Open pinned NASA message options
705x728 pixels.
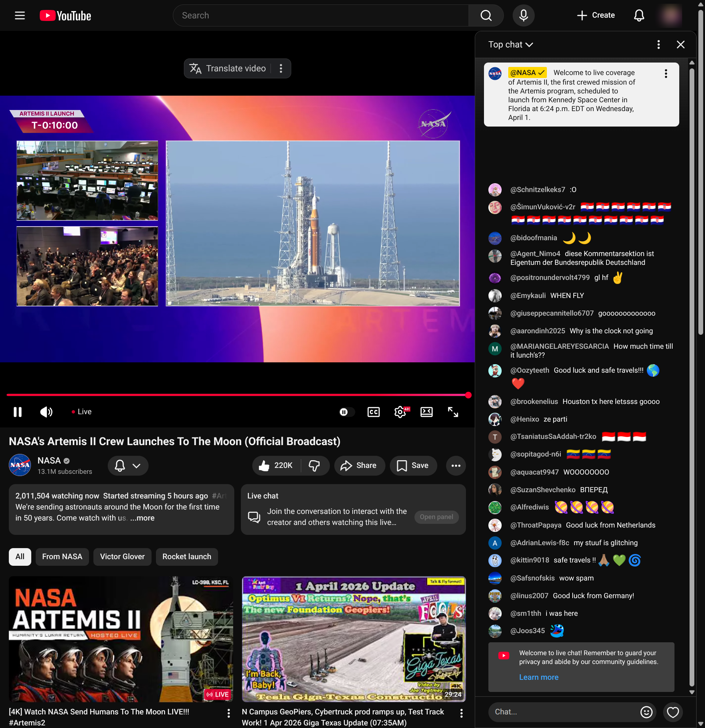[666, 74]
